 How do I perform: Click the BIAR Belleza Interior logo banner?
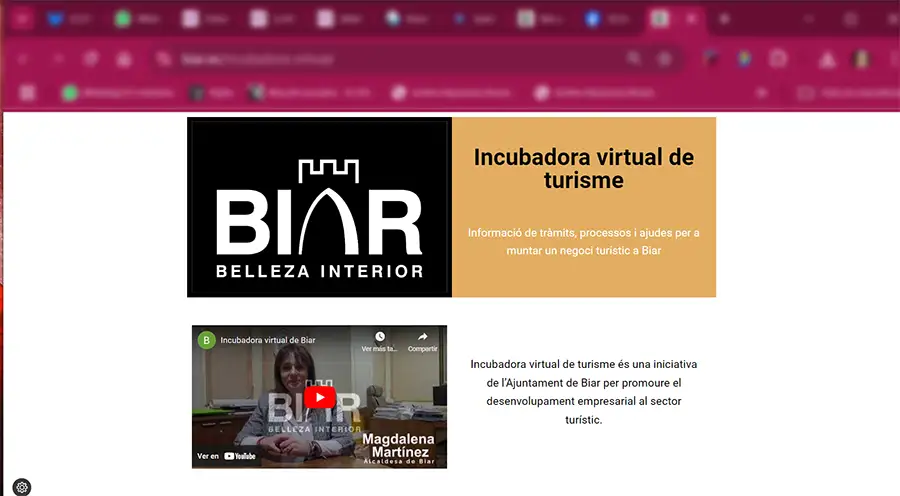tap(319, 207)
